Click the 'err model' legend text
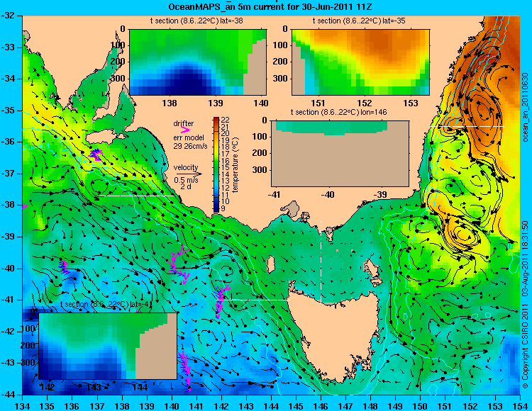This screenshot has width=532, height=411. click(x=189, y=138)
